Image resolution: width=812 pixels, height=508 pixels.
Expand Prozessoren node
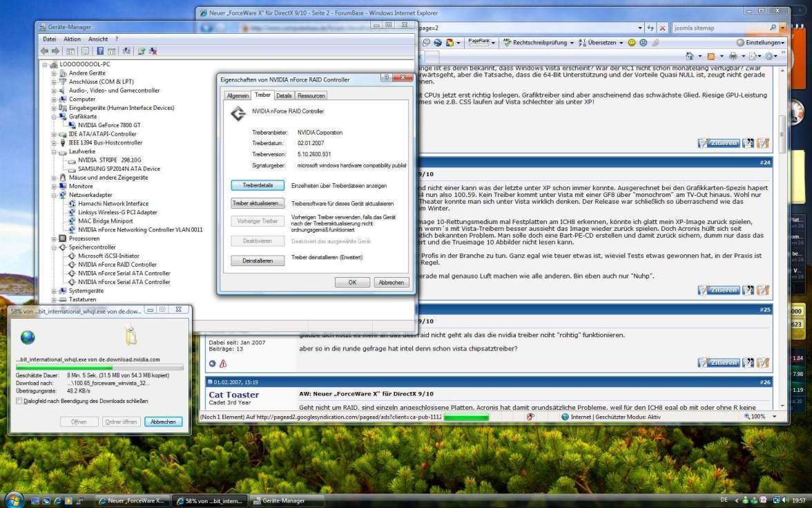54,238
